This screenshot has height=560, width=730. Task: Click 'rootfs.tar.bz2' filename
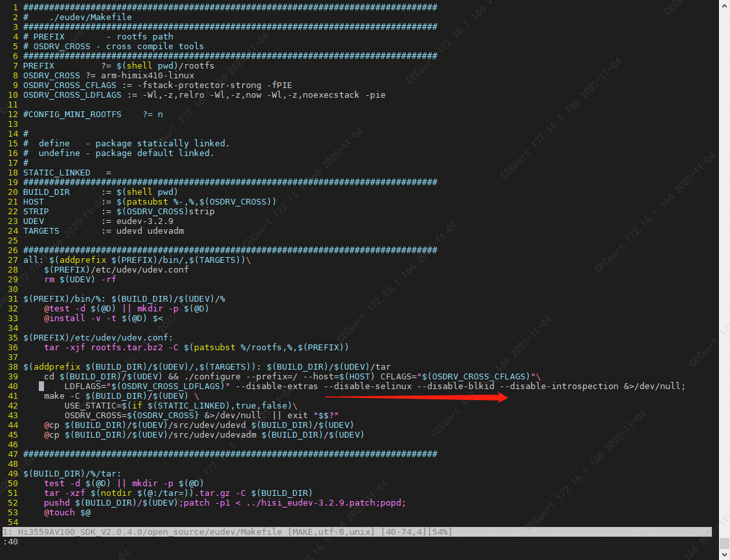(x=127, y=348)
